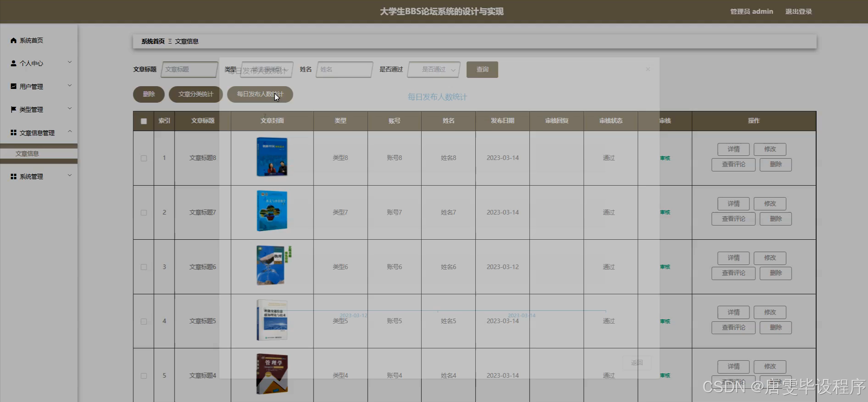Focus the 姓名 search input
868x402 pixels.
tap(345, 70)
